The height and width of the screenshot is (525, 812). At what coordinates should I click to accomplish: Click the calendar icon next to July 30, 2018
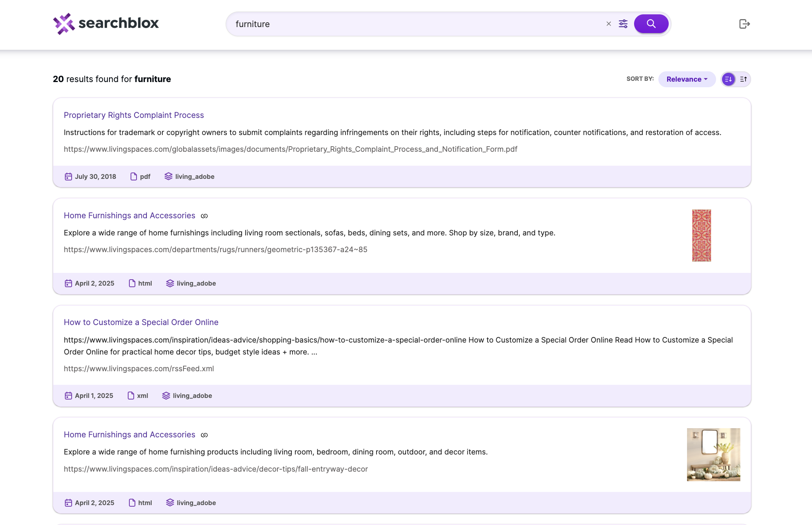pos(68,176)
